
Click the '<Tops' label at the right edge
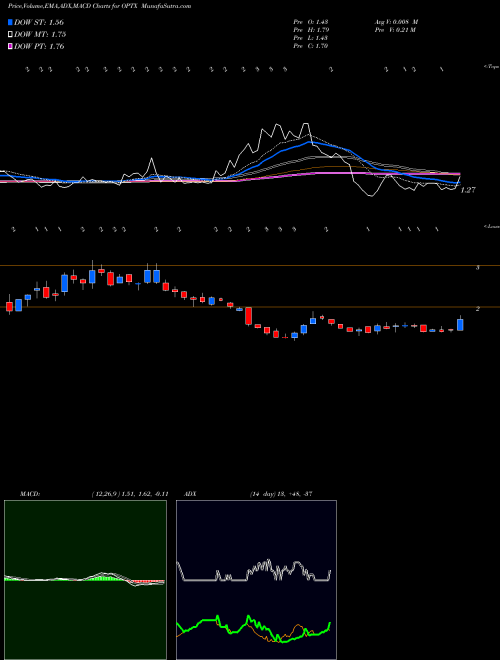pos(492,67)
